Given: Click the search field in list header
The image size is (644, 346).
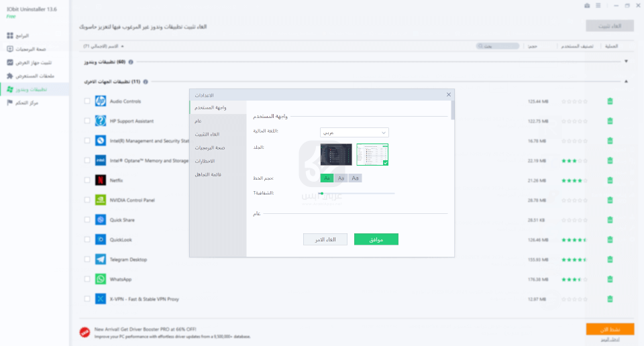Looking at the screenshot, I should point(498,46).
